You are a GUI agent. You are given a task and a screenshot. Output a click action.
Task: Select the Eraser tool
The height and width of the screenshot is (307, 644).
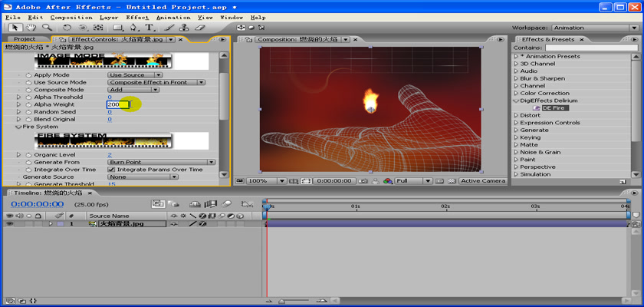click(x=199, y=28)
